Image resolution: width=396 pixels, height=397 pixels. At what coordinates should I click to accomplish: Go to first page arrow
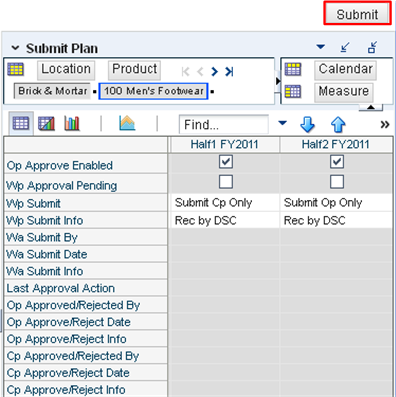tap(185, 71)
